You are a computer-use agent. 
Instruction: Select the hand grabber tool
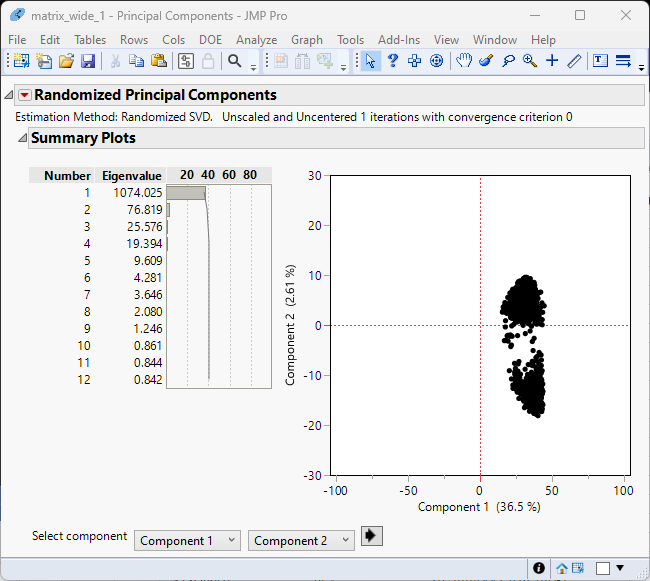464,61
